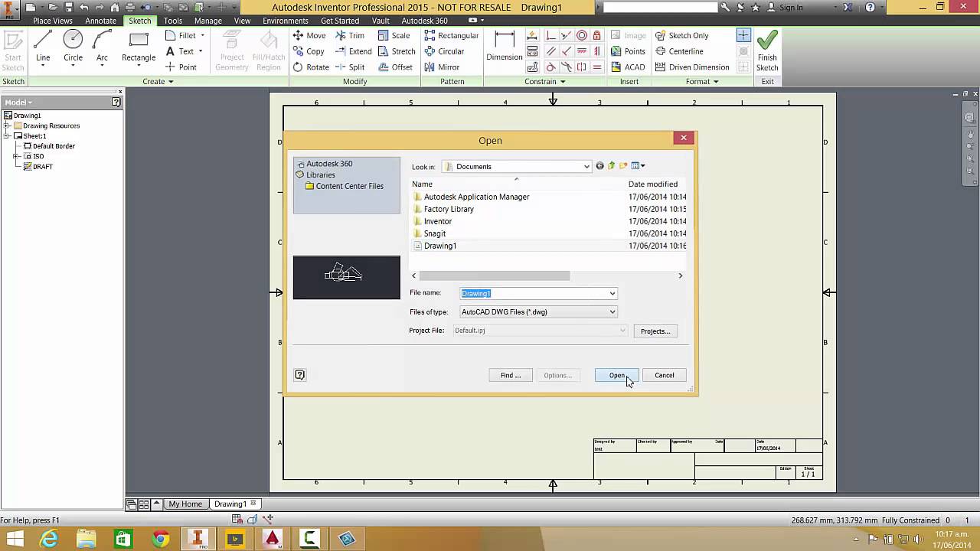Click the Fix lock constraint icon
Viewport: 980px width, 551px height.
click(x=596, y=35)
